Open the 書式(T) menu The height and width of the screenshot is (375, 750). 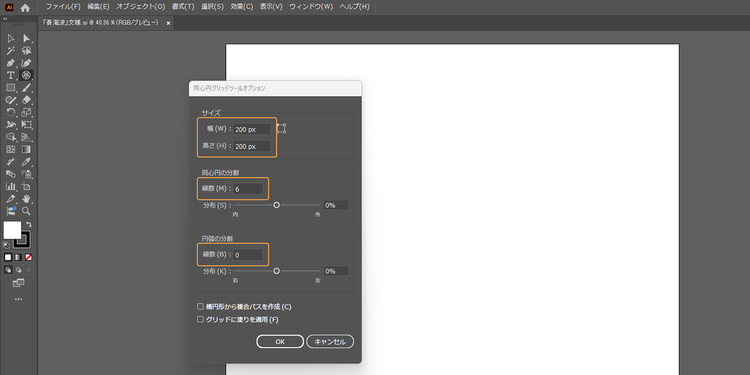(183, 7)
